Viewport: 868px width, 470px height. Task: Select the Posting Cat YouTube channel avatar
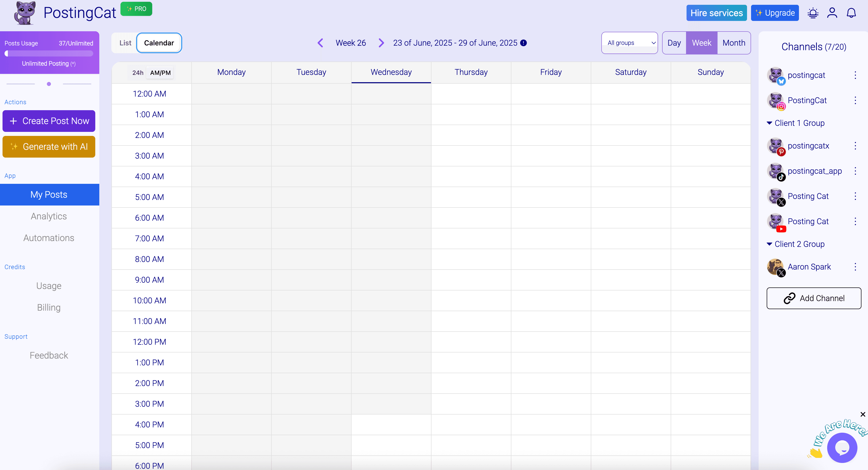coord(776,222)
